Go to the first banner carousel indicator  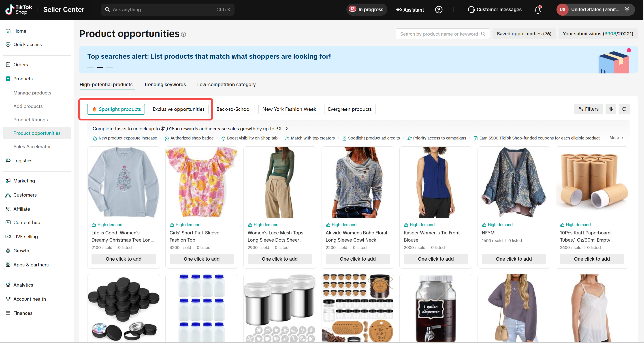click(90, 67)
